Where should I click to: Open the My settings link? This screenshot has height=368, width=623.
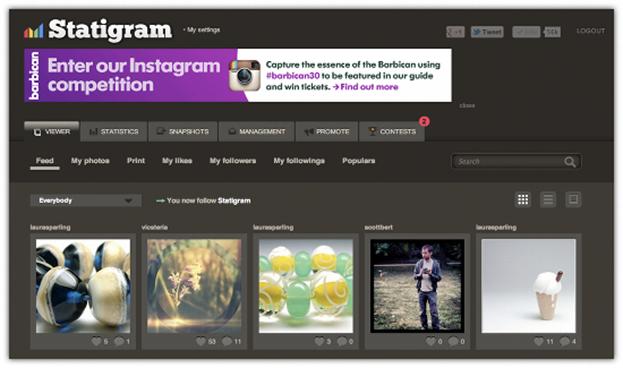pos(202,30)
